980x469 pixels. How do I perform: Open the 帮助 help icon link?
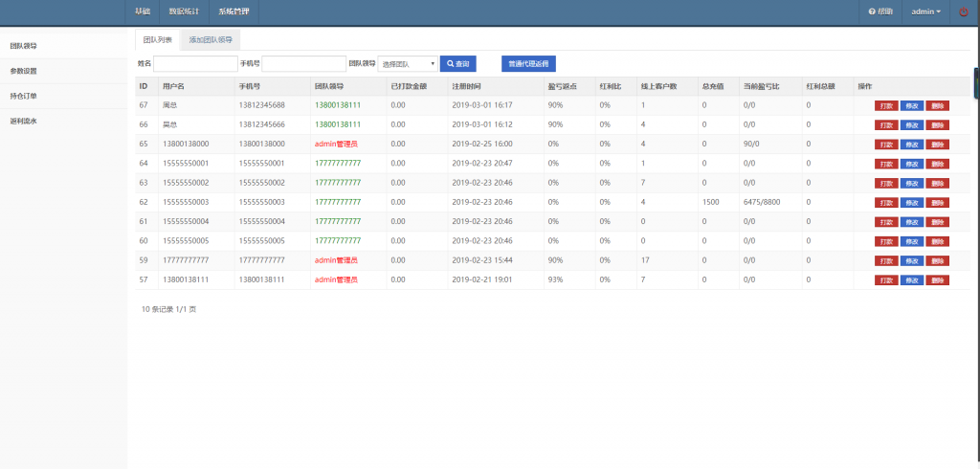tap(880, 11)
